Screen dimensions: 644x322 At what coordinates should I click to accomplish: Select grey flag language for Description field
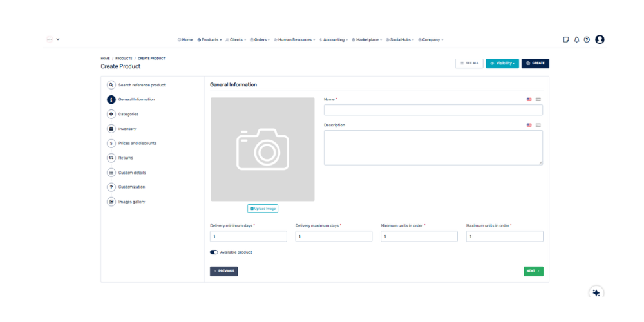pyautogui.click(x=538, y=125)
